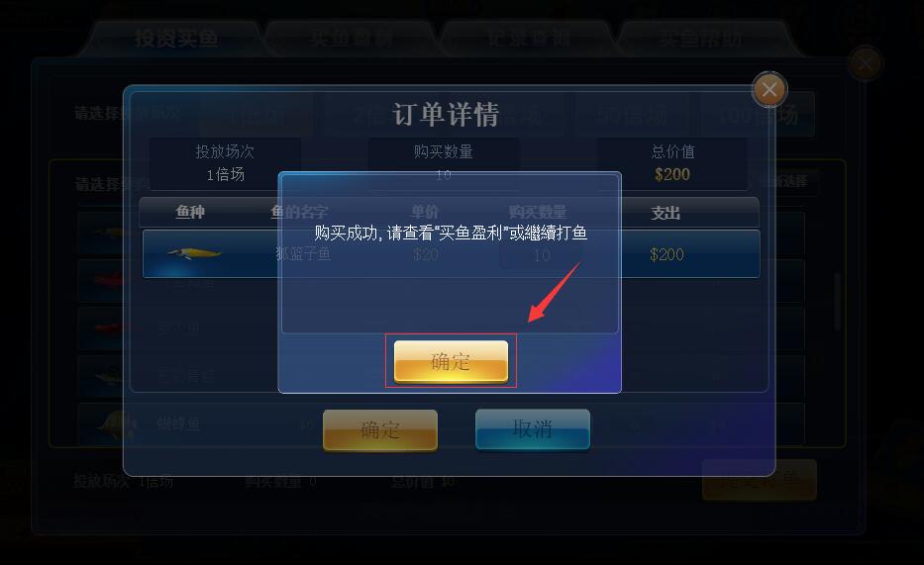The image size is (924, 565).
Task: Click the 投放场次 1倍场 summary box
Action: click(x=225, y=163)
